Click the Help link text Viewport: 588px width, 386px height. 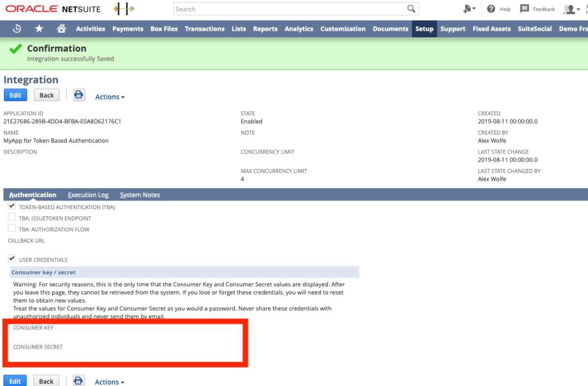505,9
